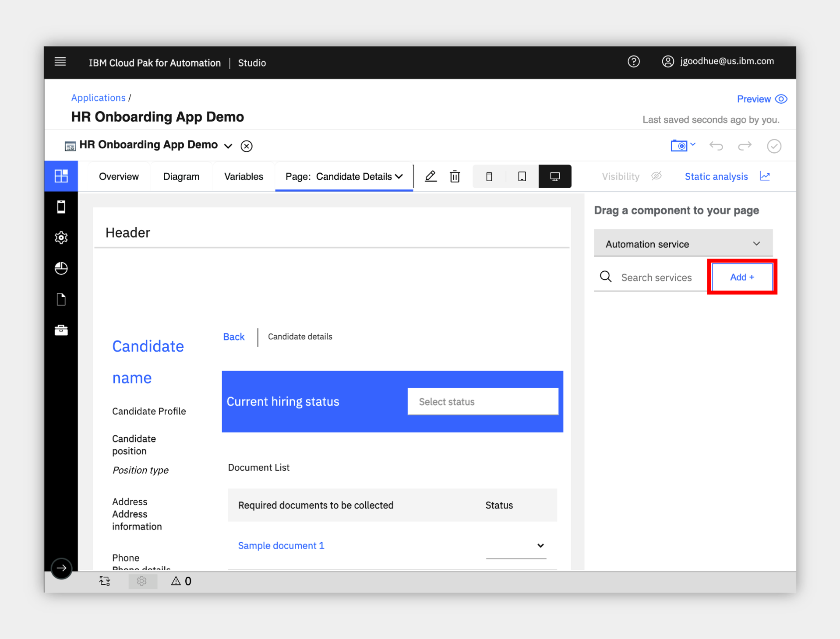Select the Current hiring status label
This screenshot has height=639, width=840.
[x=283, y=401]
